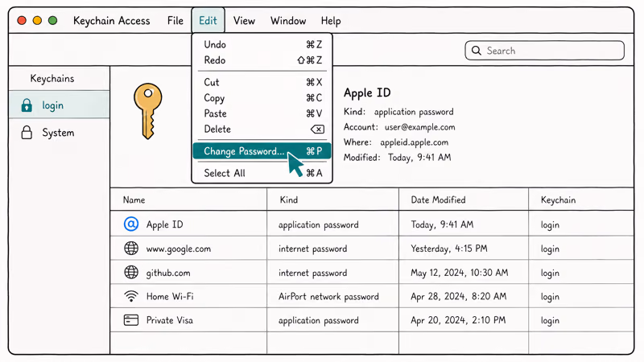
Task: Select the Home Wi-Fi entry
Action: click(170, 296)
